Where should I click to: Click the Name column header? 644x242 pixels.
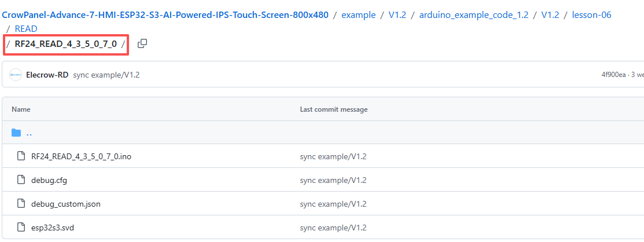click(x=21, y=109)
